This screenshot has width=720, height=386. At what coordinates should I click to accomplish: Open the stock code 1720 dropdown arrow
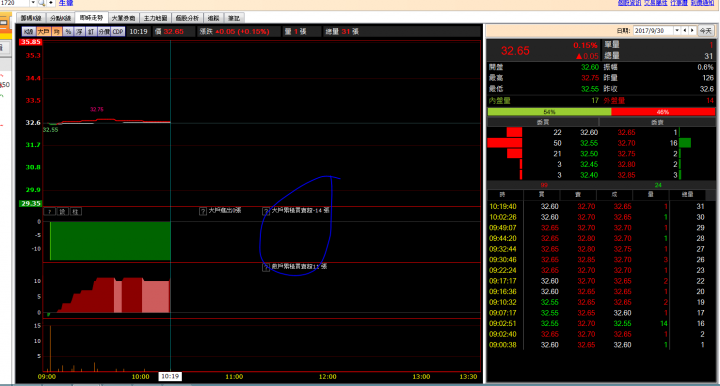tap(33, 3)
